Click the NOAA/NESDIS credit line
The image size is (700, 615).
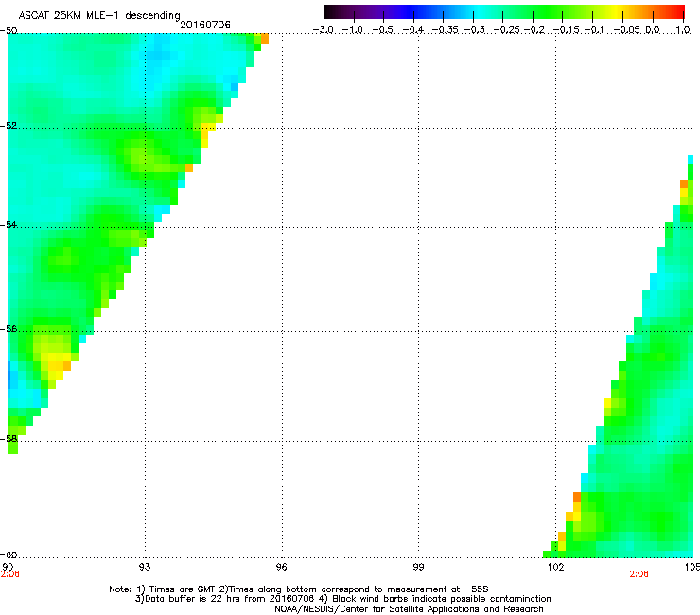409,609
